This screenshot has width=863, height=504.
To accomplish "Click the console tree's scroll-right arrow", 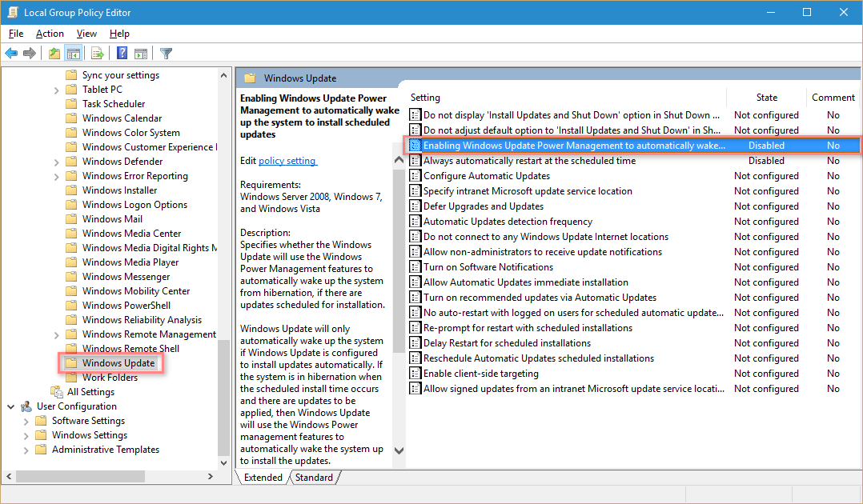I will click(x=211, y=477).
